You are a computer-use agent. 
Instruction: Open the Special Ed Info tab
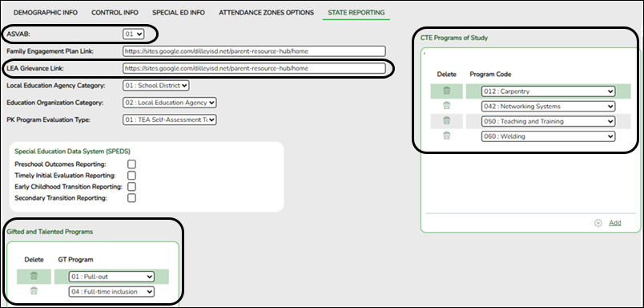[179, 13]
